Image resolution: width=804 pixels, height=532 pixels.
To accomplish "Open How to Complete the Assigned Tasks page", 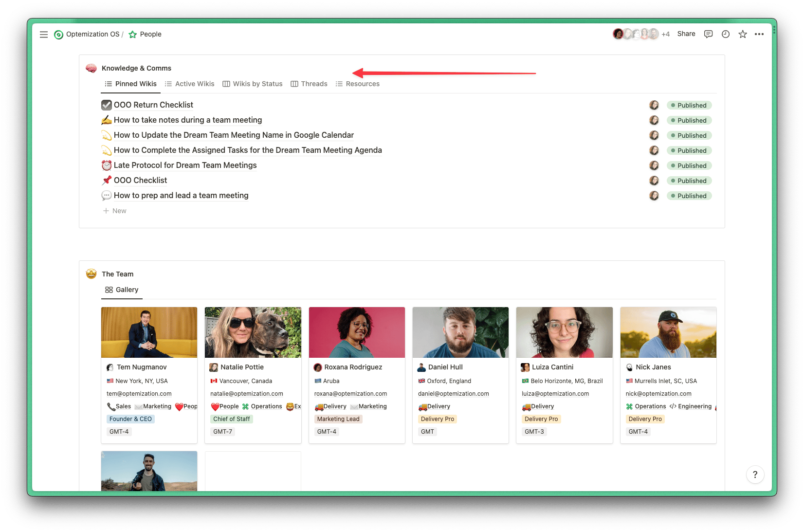I will point(248,150).
